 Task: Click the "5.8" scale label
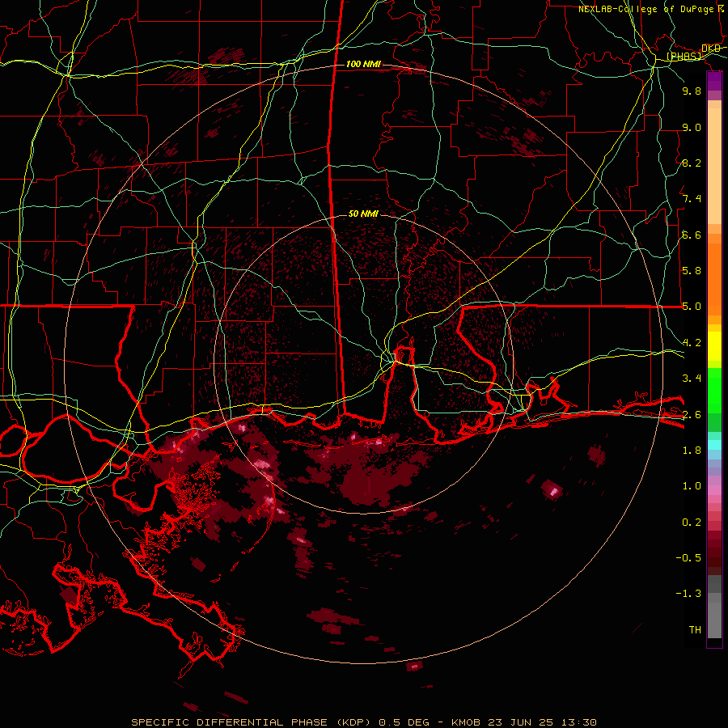tap(692, 271)
